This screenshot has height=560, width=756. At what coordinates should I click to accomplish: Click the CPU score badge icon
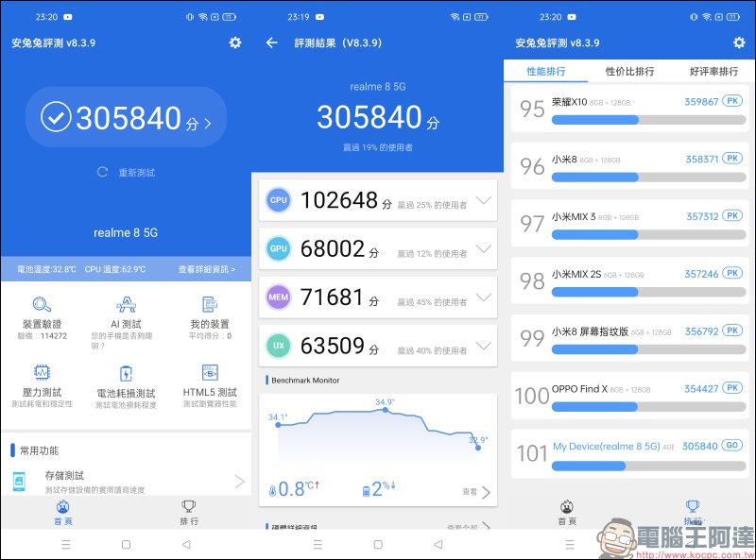[279, 200]
